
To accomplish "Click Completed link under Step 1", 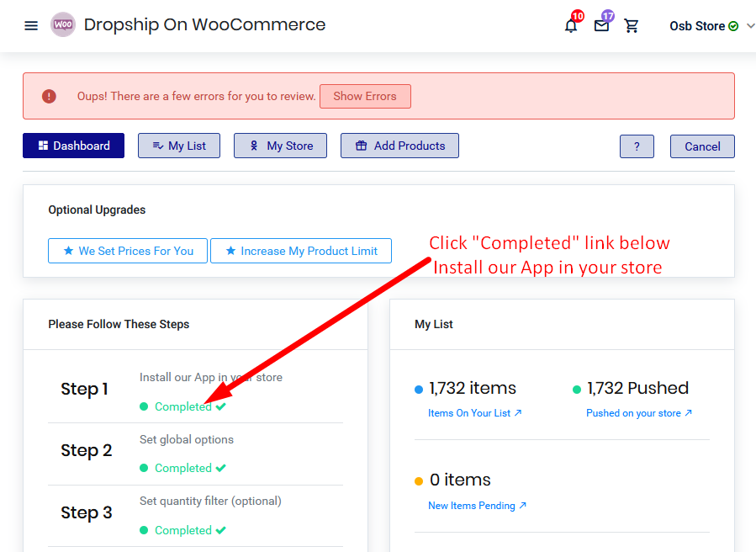I will [183, 406].
